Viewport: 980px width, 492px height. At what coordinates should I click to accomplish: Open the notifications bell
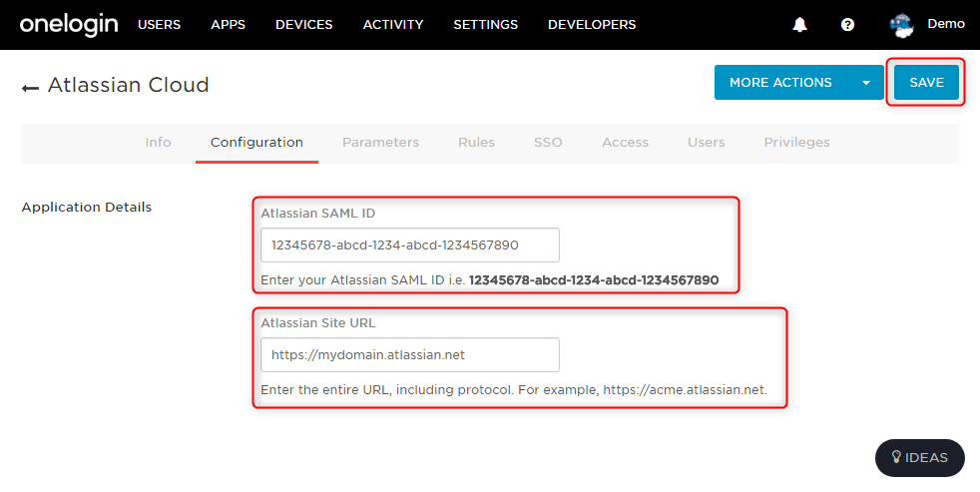(x=799, y=25)
